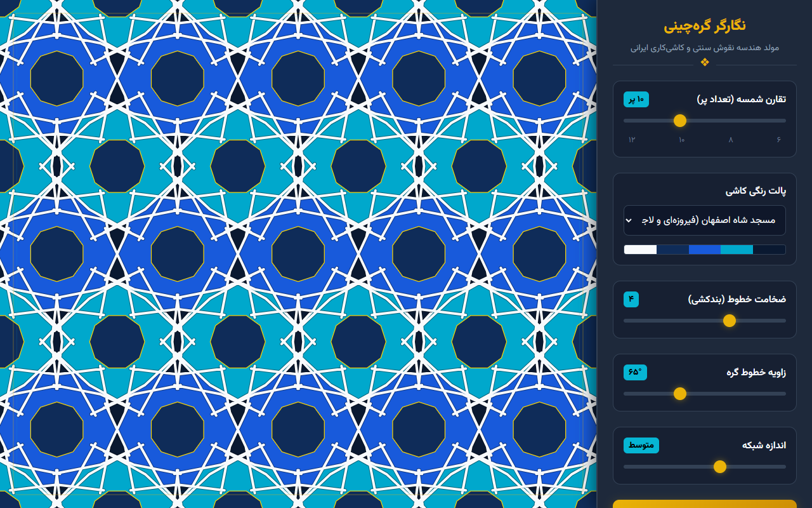The image size is (812, 508).
Task: Click the label 'اندازه شبکه'
Action: pyautogui.click(x=764, y=445)
